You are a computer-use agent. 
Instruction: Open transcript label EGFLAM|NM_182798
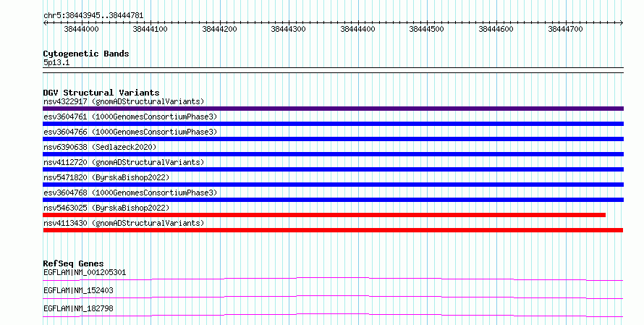[x=78, y=309]
